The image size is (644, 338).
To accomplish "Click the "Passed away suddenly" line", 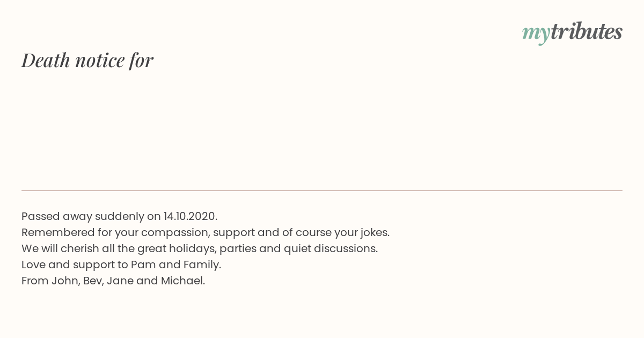I will coord(119,216).
